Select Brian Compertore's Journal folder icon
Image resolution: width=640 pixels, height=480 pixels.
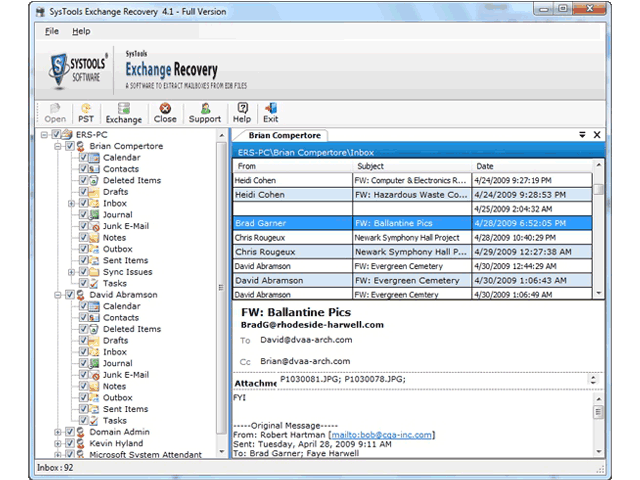click(x=94, y=215)
